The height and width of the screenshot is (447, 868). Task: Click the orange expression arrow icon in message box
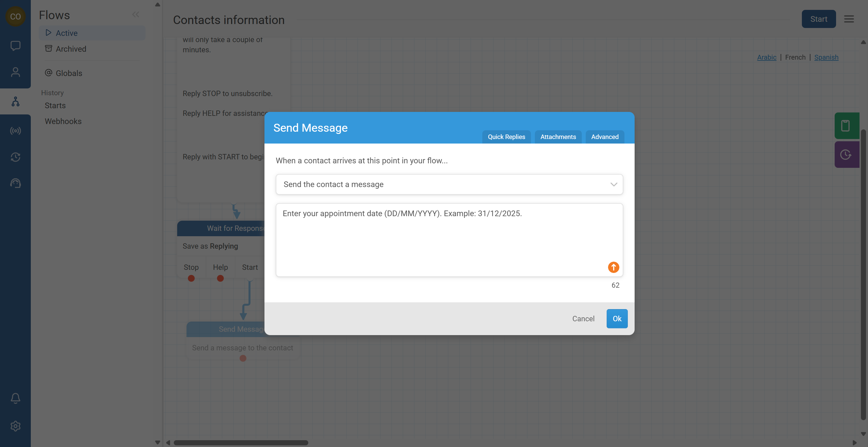pyautogui.click(x=613, y=267)
